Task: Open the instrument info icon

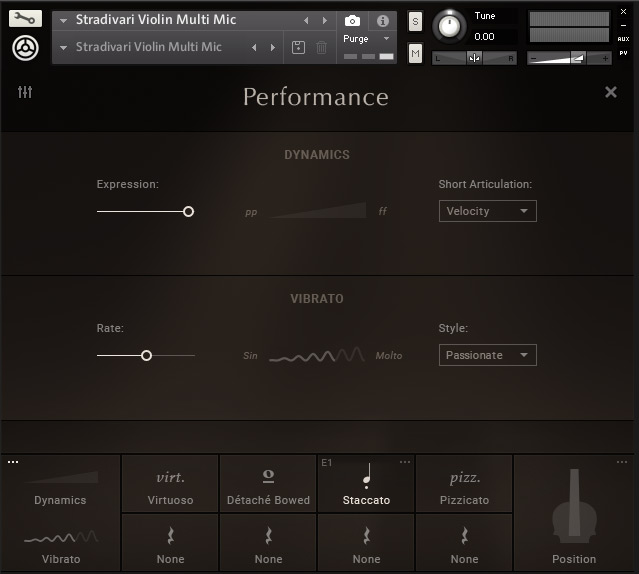Action: 382,20
